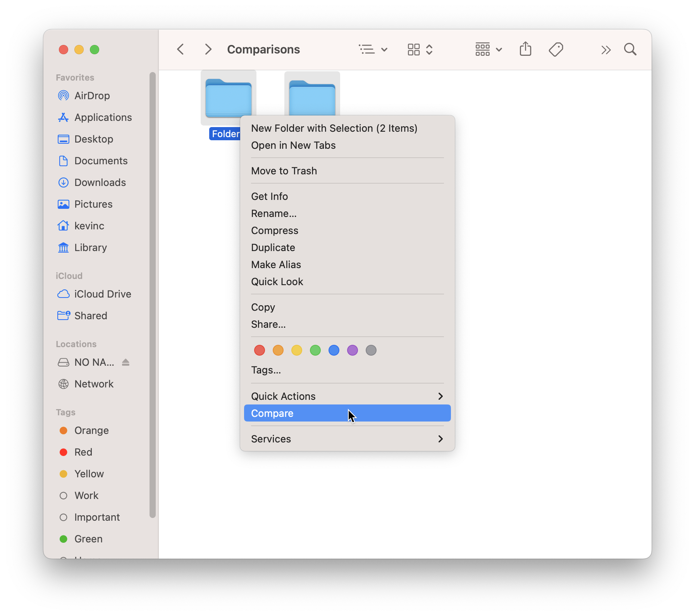The height and width of the screenshot is (616, 695).
Task: Open Applications in the sidebar
Action: point(95,117)
